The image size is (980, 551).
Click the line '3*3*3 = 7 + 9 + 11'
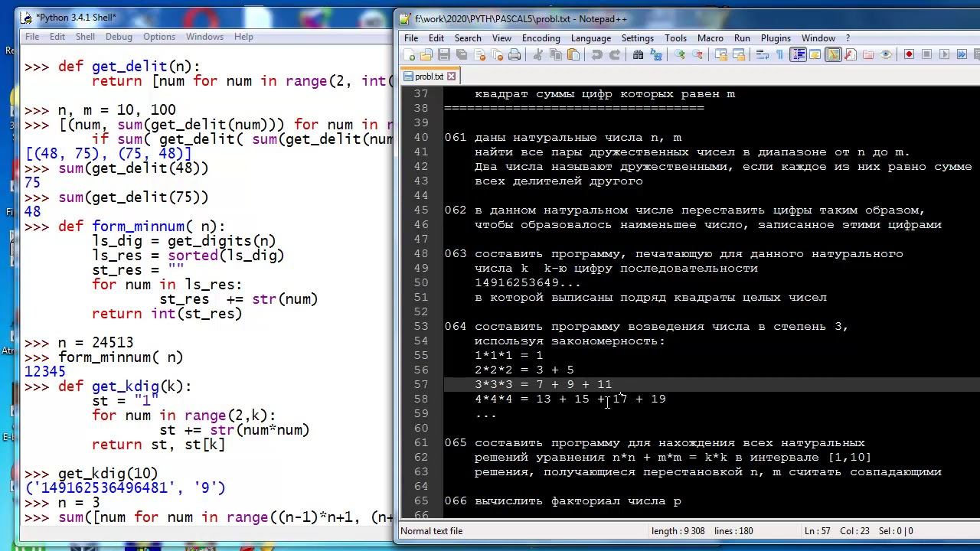coord(543,384)
